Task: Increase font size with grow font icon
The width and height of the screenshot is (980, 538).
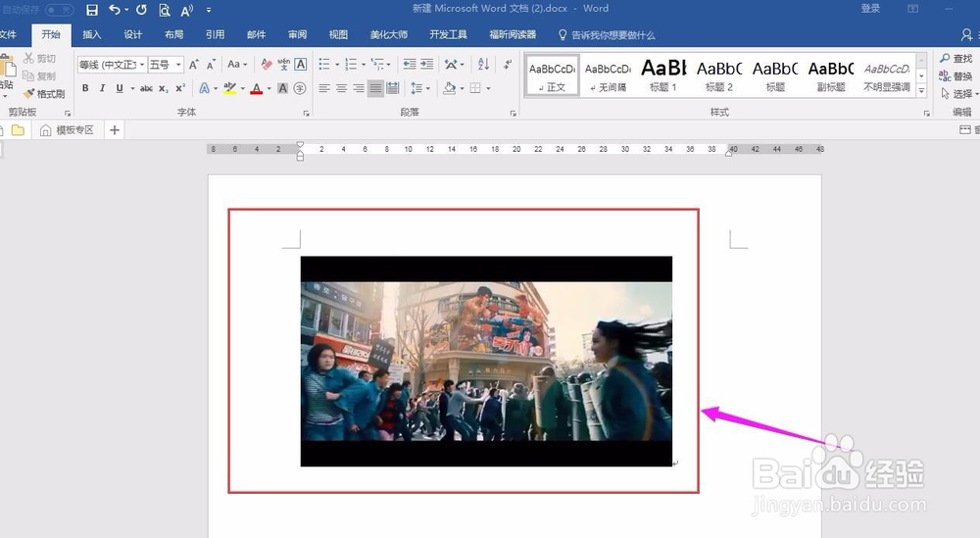Action: pos(194,65)
